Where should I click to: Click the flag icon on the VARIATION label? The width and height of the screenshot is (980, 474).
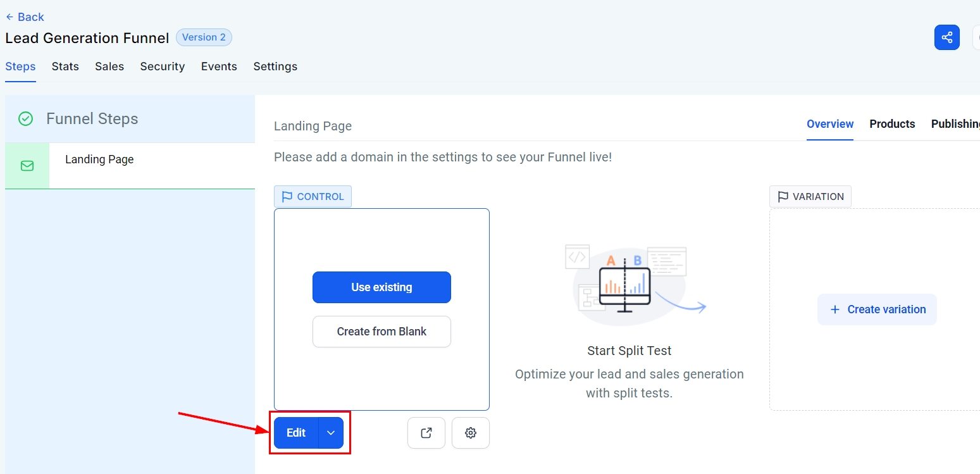click(783, 197)
